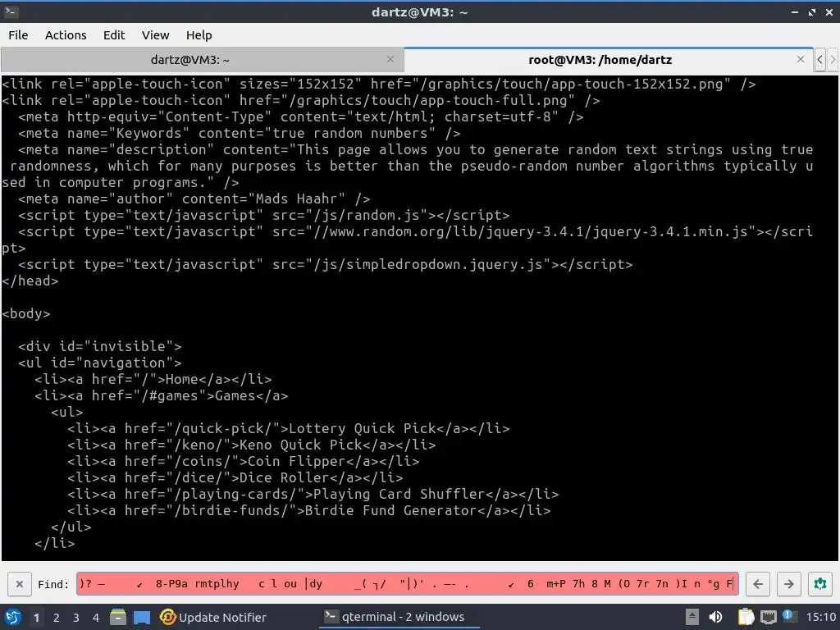Screen dimensions: 840x630
Task: Open the Help menu
Action: (x=199, y=35)
